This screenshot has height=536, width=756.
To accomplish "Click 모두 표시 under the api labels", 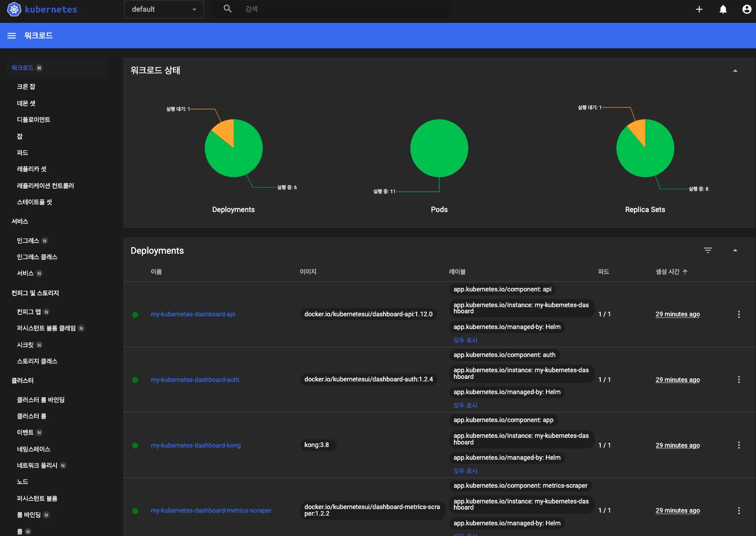I will click(x=466, y=340).
